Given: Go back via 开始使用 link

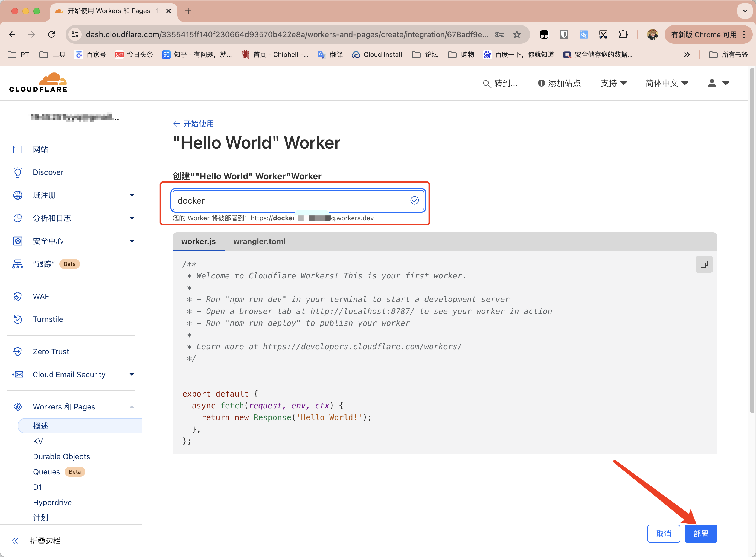Looking at the screenshot, I should pyautogui.click(x=198, y=124).
